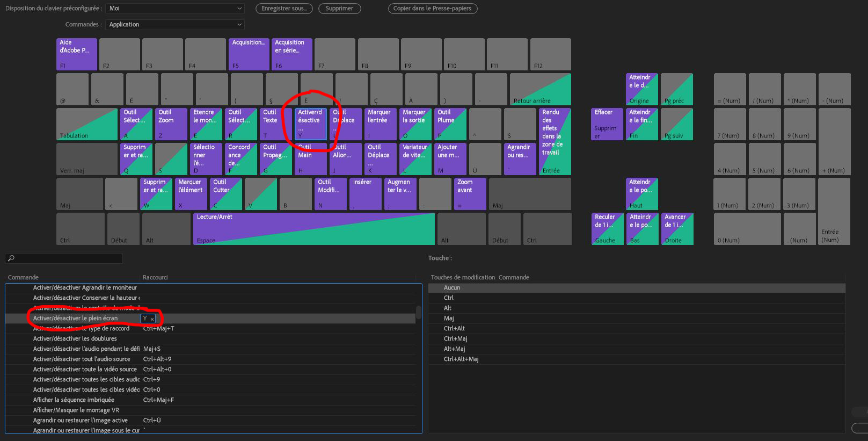Click Enregistrer sous button
This screenshot has height=441, width=868.
[284, 9]
